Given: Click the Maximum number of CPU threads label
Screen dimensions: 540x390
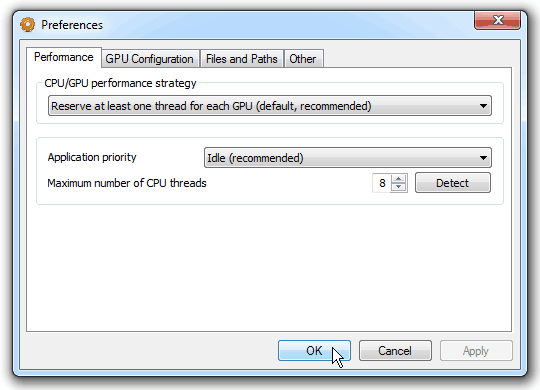Looking at the screenshot, I should coord(127,183).
